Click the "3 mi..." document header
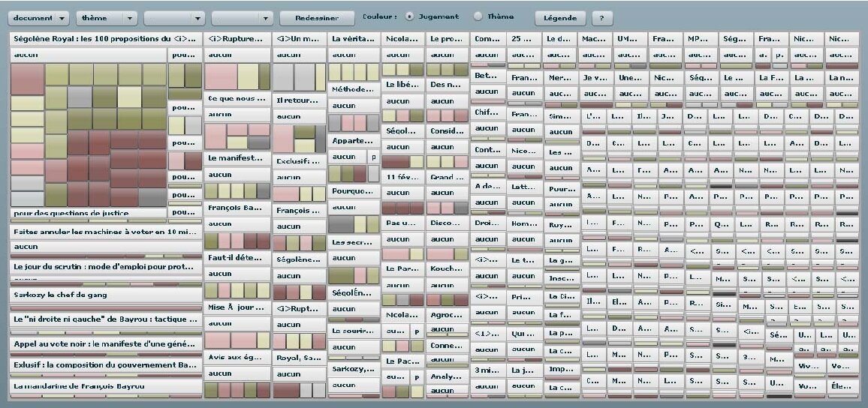 tap(488, 370)
